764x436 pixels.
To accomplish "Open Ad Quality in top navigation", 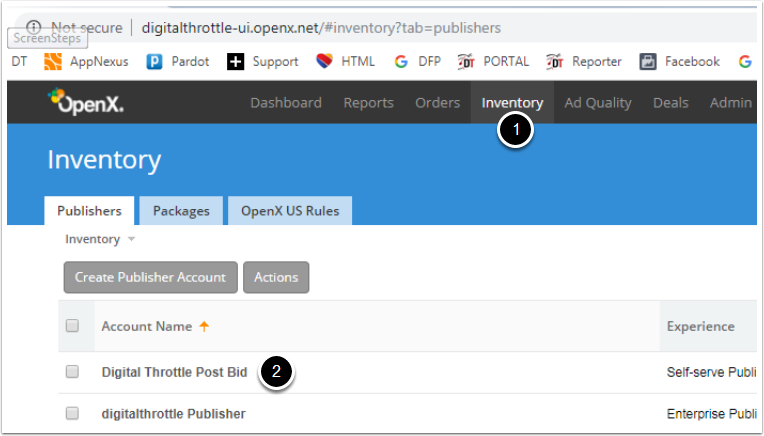I will click(598, 103).
